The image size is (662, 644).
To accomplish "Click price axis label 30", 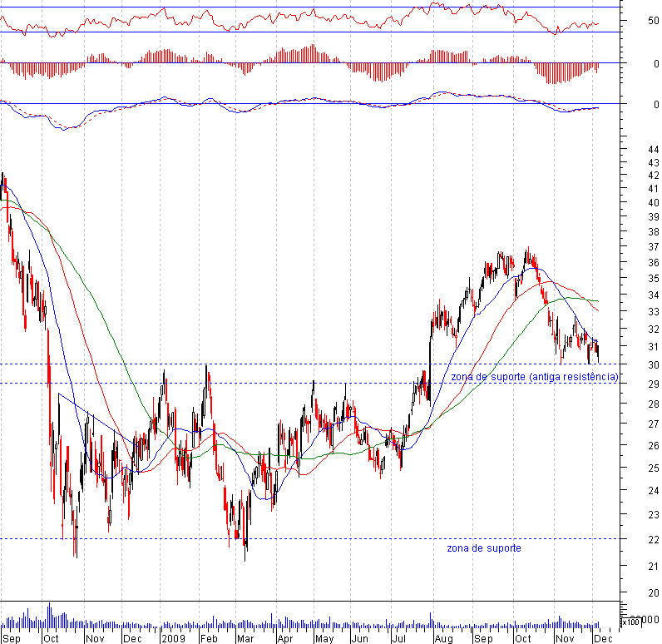I will click(x=654, y=365).
